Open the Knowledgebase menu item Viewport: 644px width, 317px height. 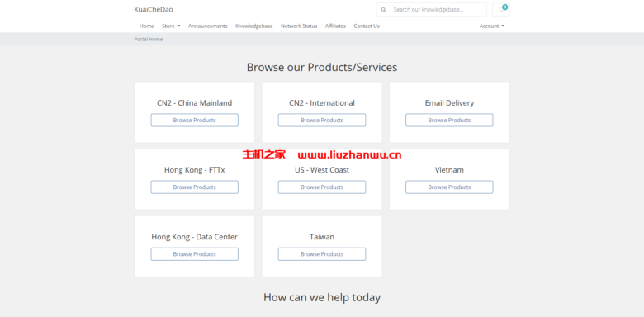coord(253,26)
